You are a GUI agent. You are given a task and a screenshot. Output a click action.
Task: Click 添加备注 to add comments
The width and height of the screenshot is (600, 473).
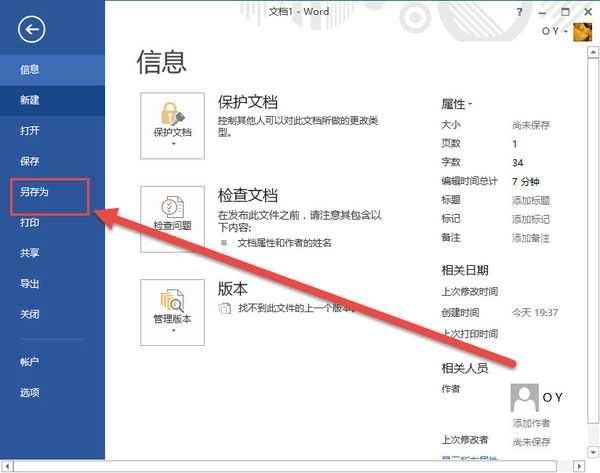coord(531,238)
